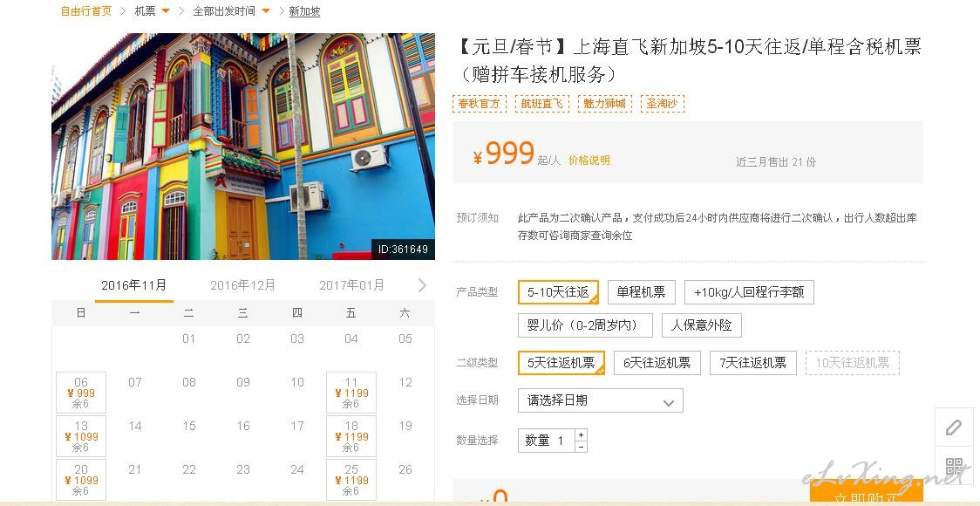The image size is (980, 506).
Task: Choose 7天往返机票 sub-type
Action: [752, 363]
